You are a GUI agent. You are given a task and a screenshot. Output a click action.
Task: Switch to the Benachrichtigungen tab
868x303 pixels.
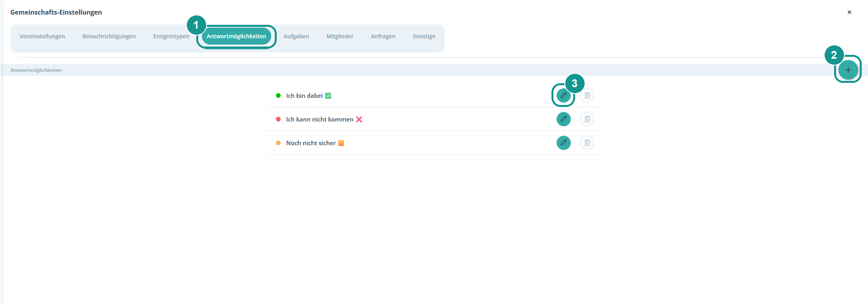(109, 36)
